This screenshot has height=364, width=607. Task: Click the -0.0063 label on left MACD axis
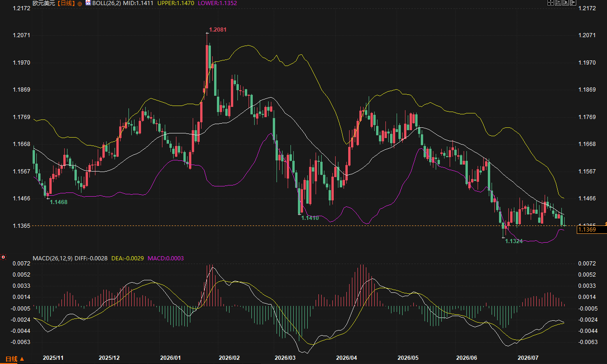[21, 342]
